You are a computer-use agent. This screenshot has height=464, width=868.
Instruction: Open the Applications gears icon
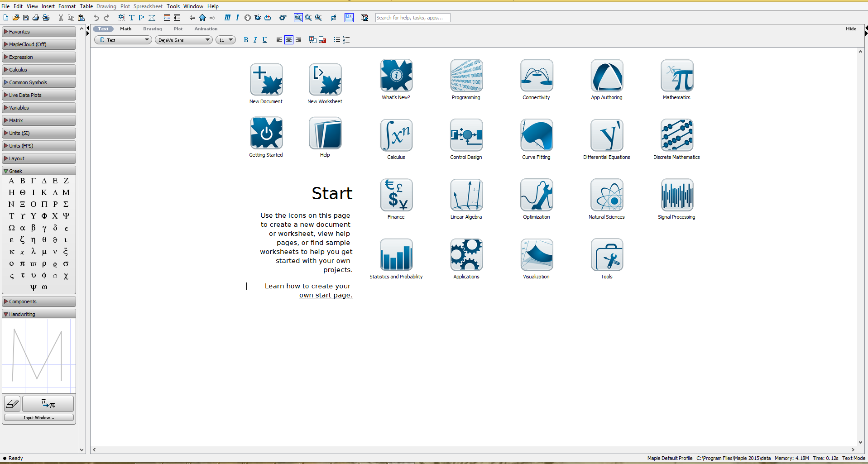(466, 255)
